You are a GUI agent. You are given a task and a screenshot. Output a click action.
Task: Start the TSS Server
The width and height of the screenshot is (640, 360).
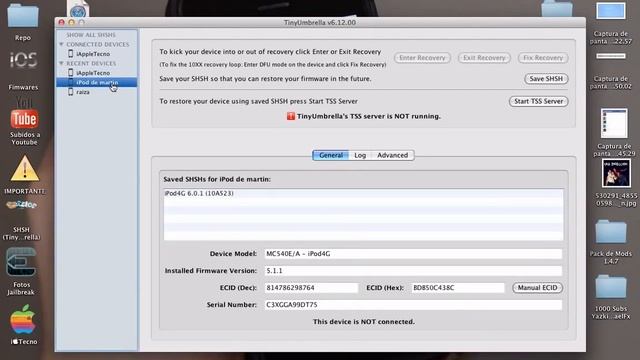[538, 101]
